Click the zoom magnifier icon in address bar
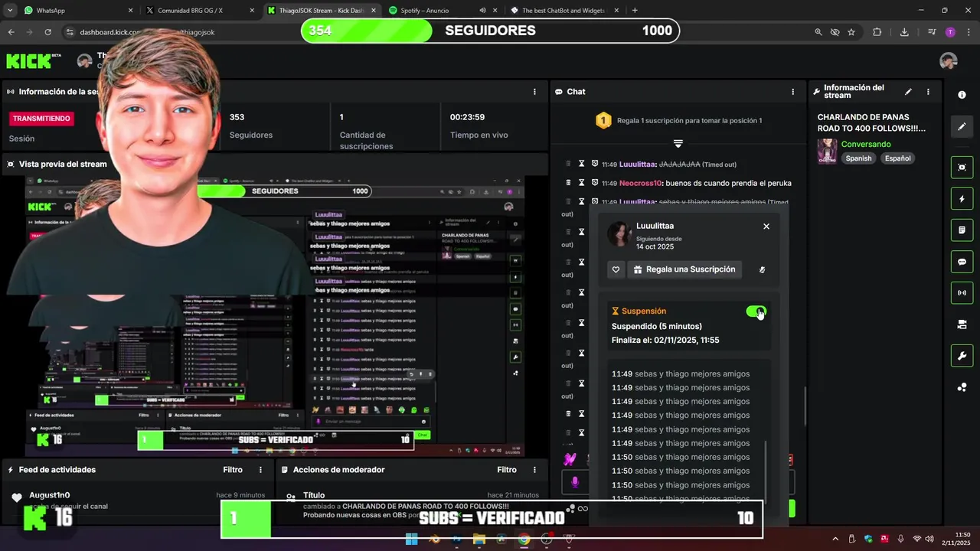Viewport: 980px width, 551px height. tap(818, 32)
